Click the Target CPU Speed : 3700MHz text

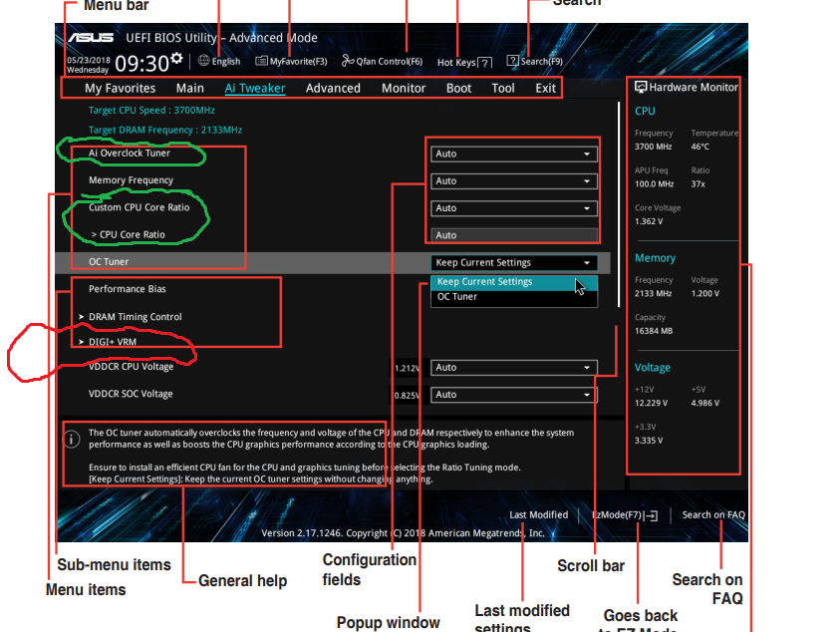click(x=151, y=111)
